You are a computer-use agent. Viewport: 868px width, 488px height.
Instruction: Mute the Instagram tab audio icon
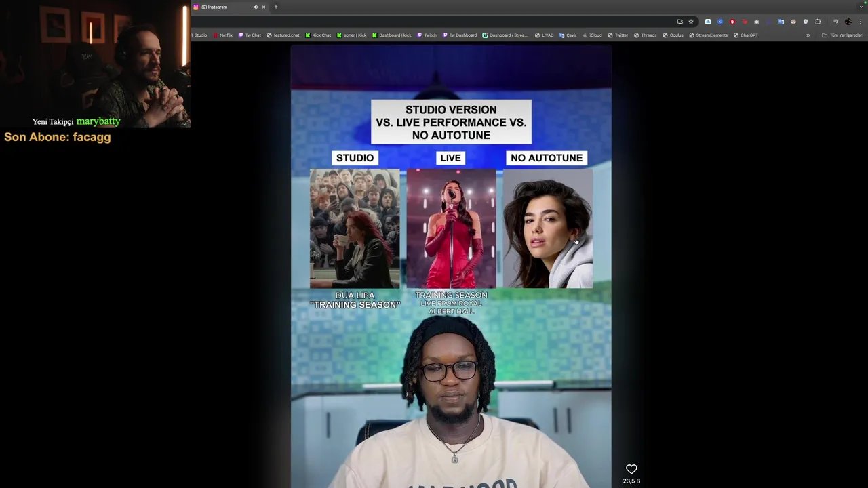pos(256,7)
